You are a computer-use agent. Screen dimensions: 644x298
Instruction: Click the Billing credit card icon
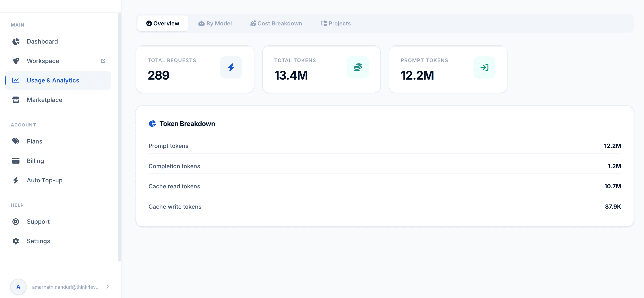pos(16,161)
